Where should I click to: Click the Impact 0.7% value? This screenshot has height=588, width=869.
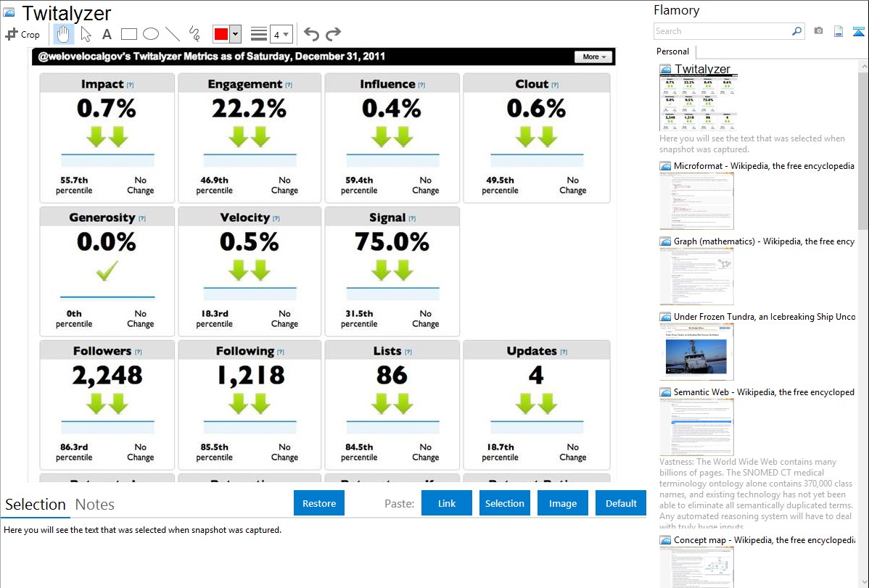107,108
